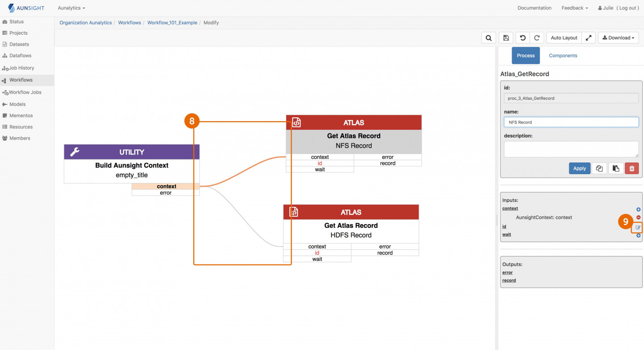The width and height of the screenshot is (644, 350).
Task: Open the Documentation link
Action: [534, 8]
